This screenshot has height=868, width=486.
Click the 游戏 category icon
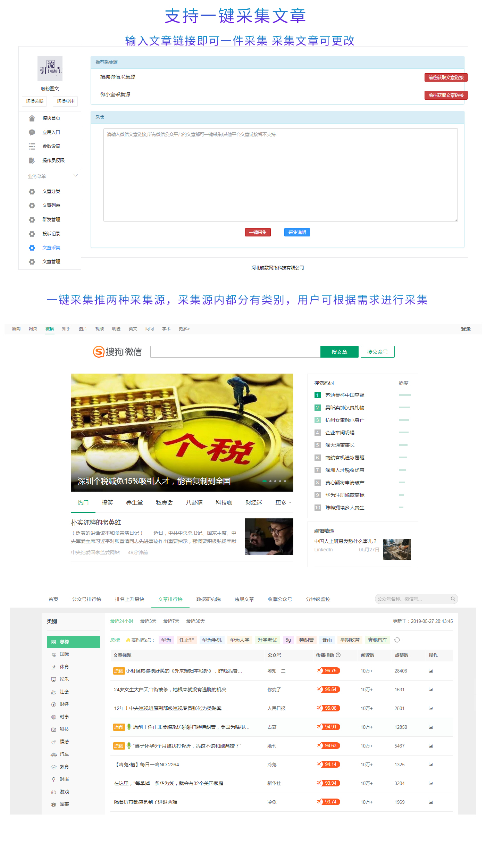click(x=53, y=792)
